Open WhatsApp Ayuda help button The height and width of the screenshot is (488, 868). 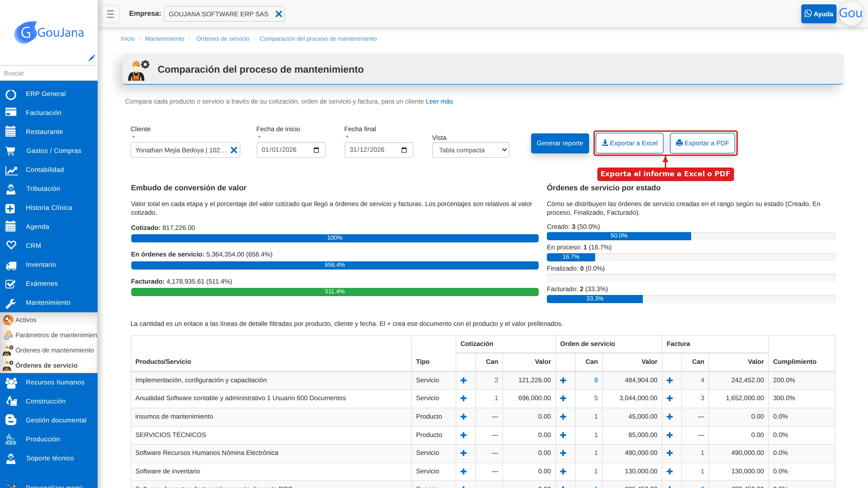pos(818,14)
